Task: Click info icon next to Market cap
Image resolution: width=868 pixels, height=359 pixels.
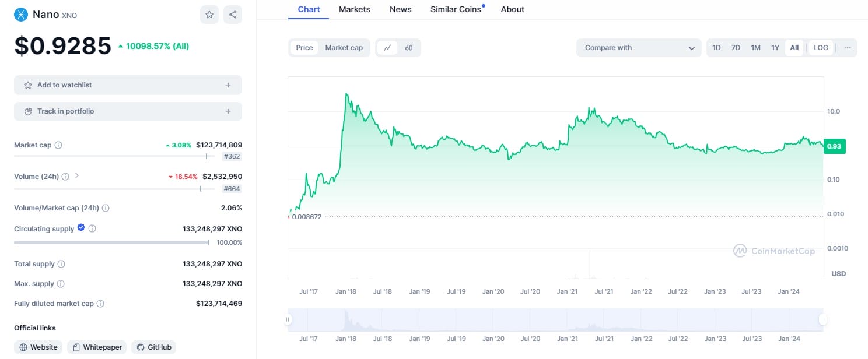Action: (58, 145)
